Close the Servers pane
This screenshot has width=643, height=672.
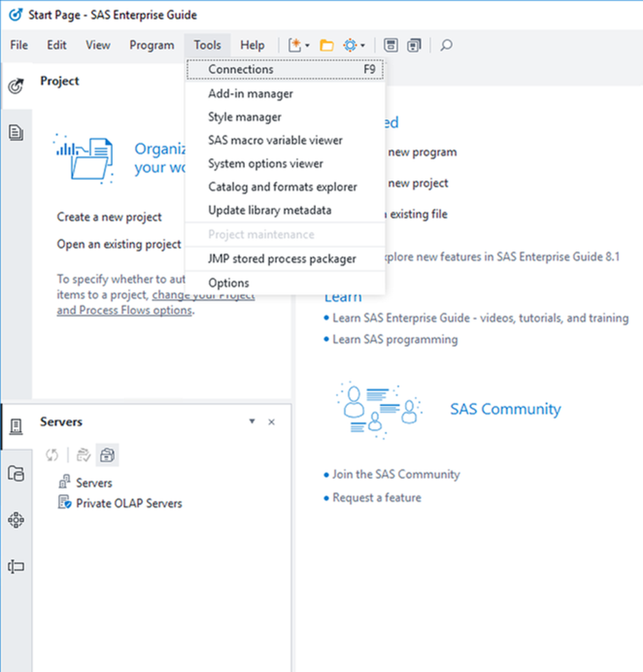click(x=272, y=422)
